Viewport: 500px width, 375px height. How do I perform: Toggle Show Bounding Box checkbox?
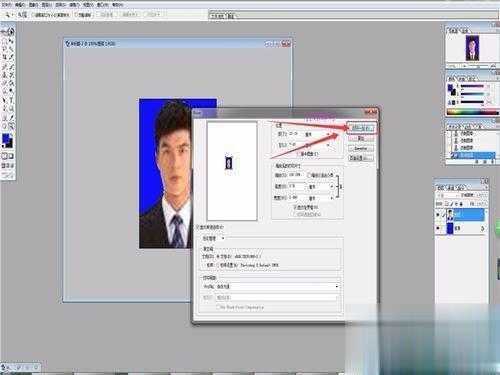coord(295,207)
